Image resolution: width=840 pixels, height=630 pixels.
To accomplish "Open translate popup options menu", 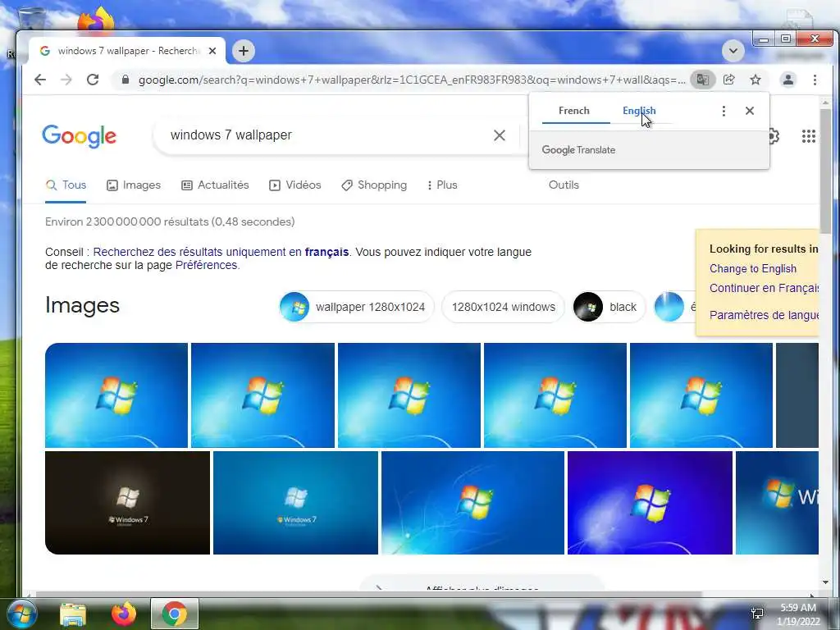I will point(724,111).
